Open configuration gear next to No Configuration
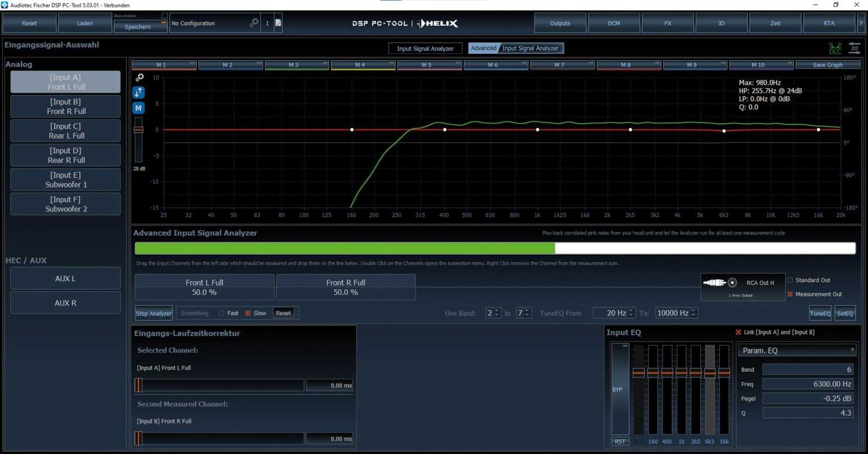The image size is (868, 454). point(254,23)
